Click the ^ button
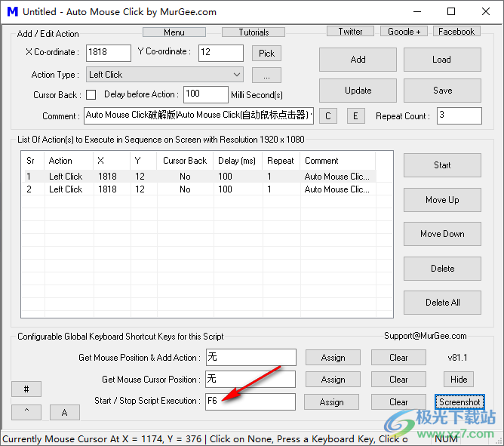Viewport: 504px width, 446px height. [x=26, y=412]
